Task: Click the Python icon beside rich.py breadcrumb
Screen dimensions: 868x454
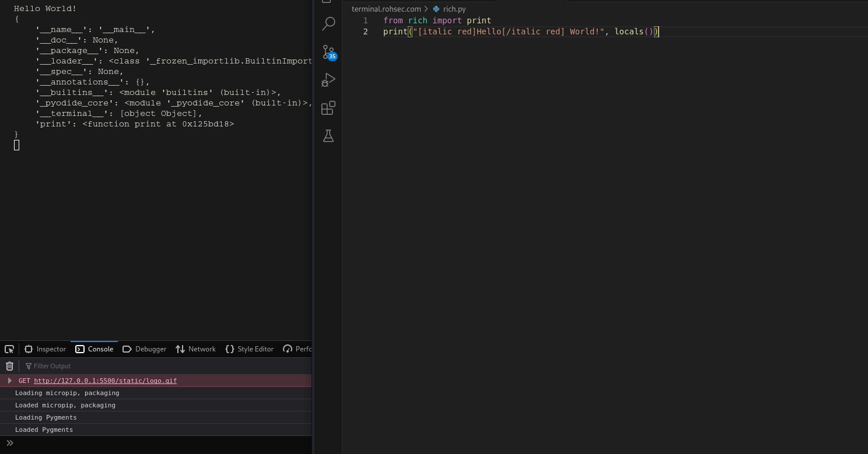Action: tap(436, 9)
